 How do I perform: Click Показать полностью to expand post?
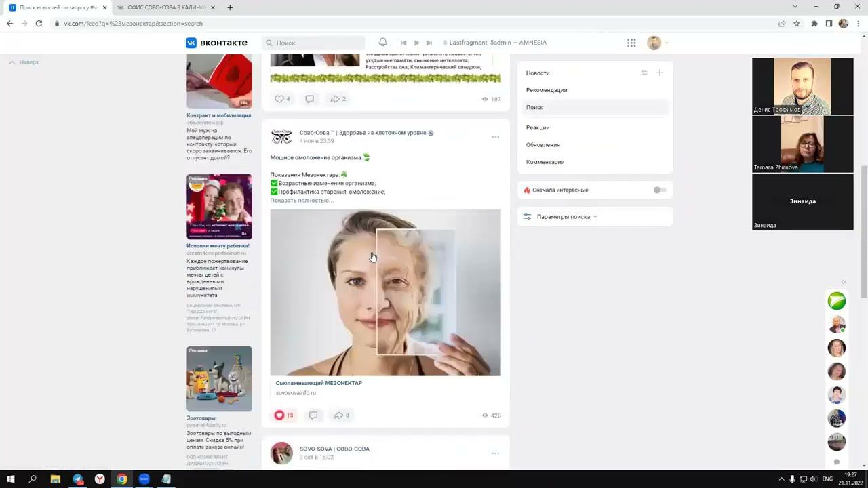pyautogui.click(x=302, y=201)
